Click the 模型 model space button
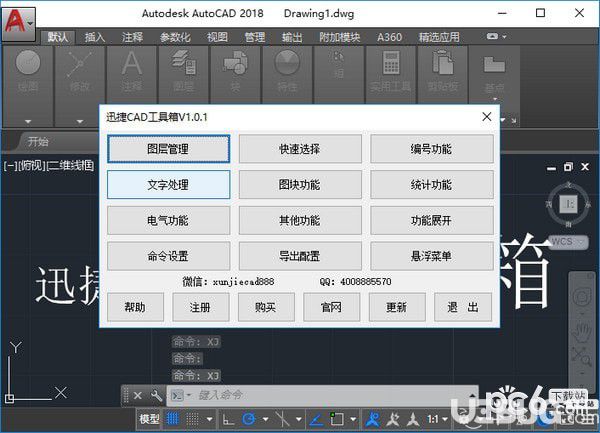 tap(149, 419)
